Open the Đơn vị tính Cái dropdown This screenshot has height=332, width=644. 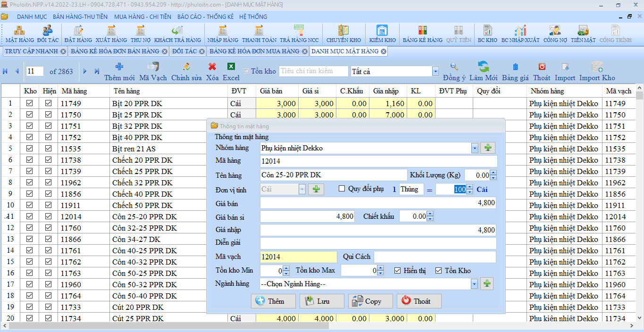pyautogui.click(x=302, y=189)
